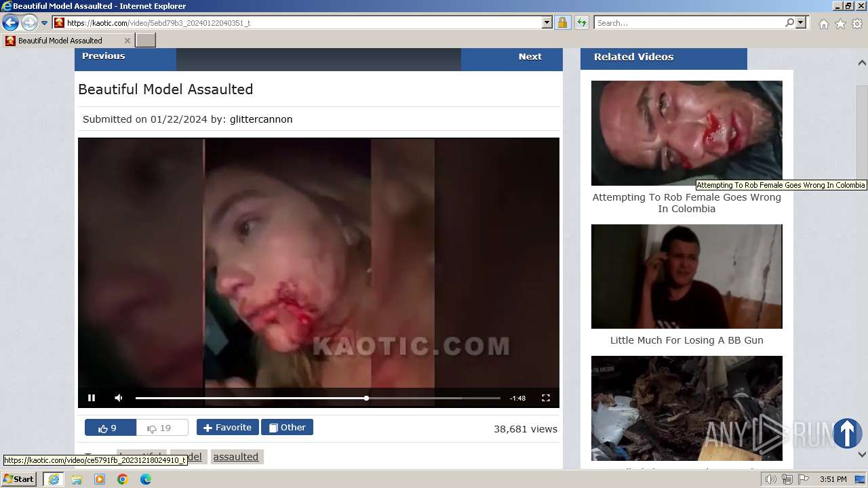Enter fullscreen video mode

546,398
